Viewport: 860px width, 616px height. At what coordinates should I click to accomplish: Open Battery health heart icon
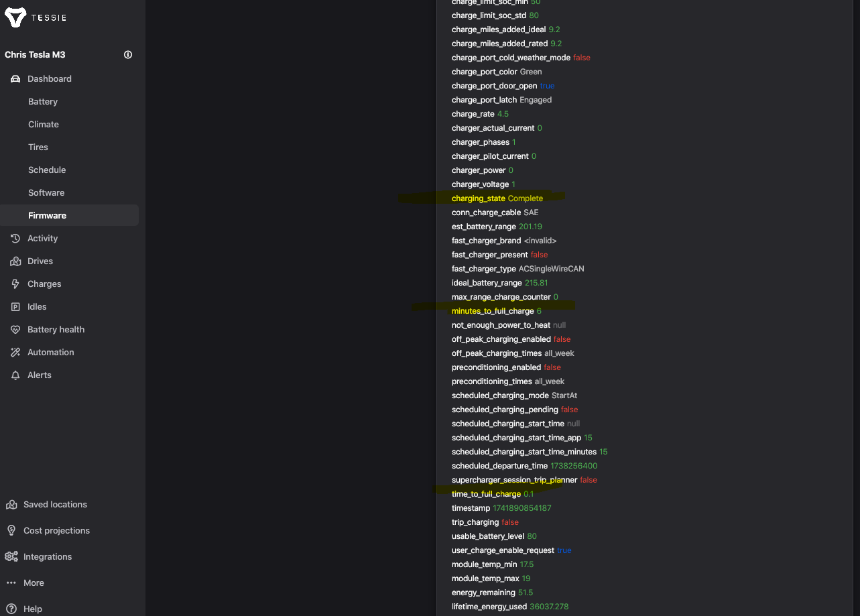point(15,330)
